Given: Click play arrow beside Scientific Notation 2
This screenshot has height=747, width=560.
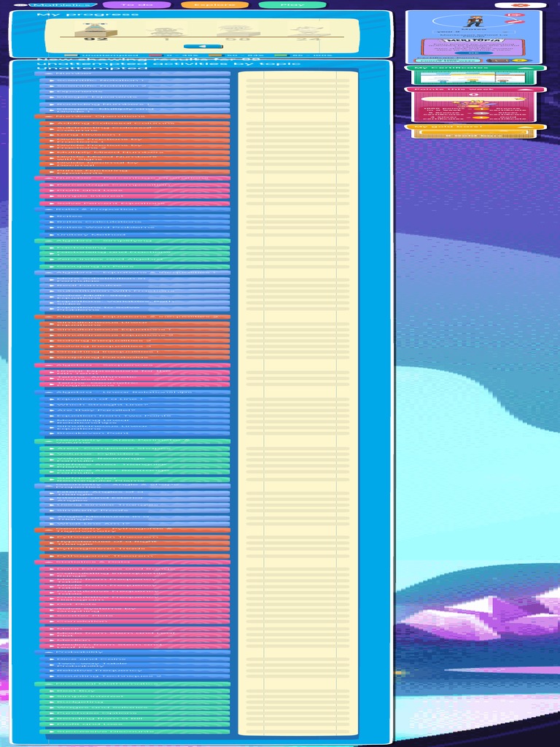Looking at the screenshot, I should coord(52,86).
